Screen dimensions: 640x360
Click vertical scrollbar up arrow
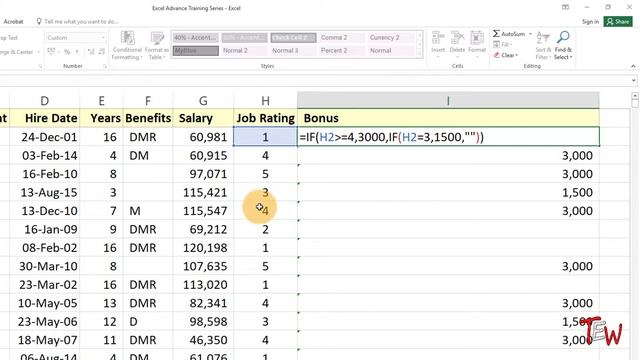pyautogui.click(x=635, y=96)
